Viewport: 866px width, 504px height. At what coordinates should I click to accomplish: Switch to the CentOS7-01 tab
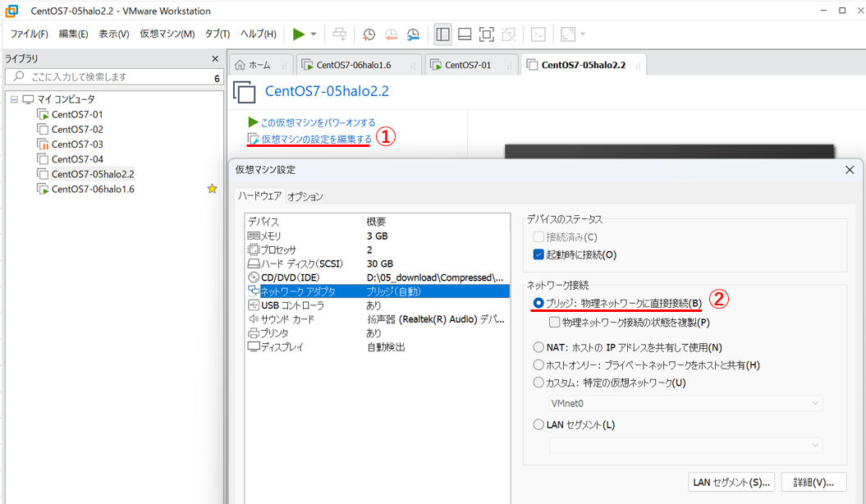(x=472, y=65)
